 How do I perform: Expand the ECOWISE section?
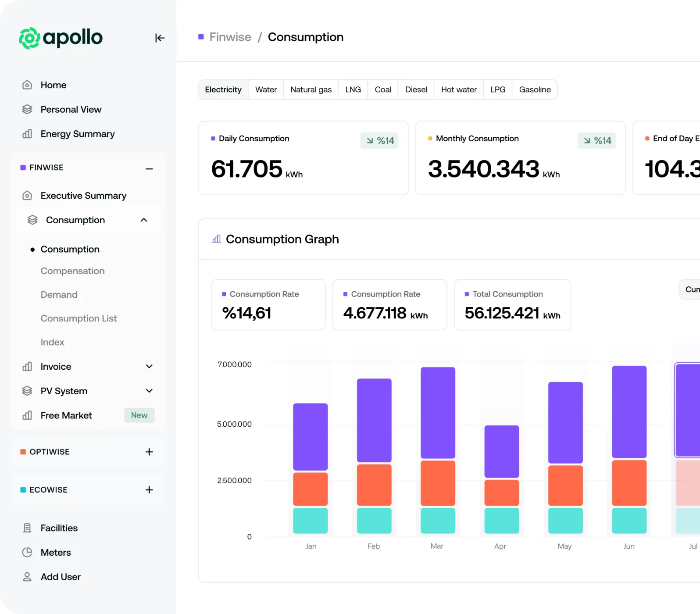click(x=149, y=490)
